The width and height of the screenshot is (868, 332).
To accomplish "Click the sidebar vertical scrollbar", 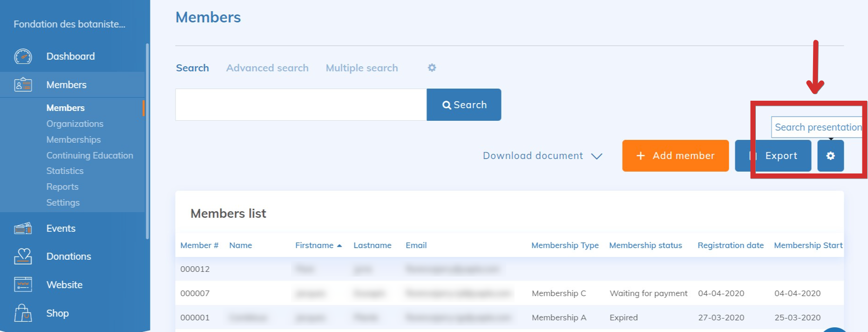I will pos(147,140).
